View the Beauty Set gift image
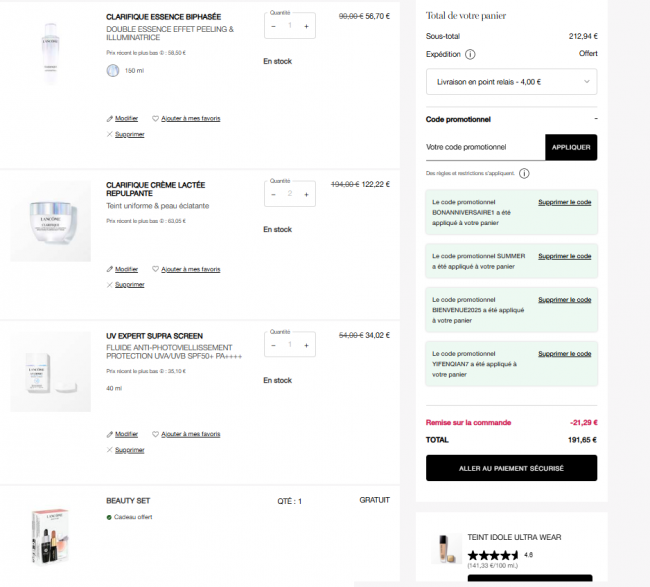This screenshot has height=587, width=650. [51, 537]
